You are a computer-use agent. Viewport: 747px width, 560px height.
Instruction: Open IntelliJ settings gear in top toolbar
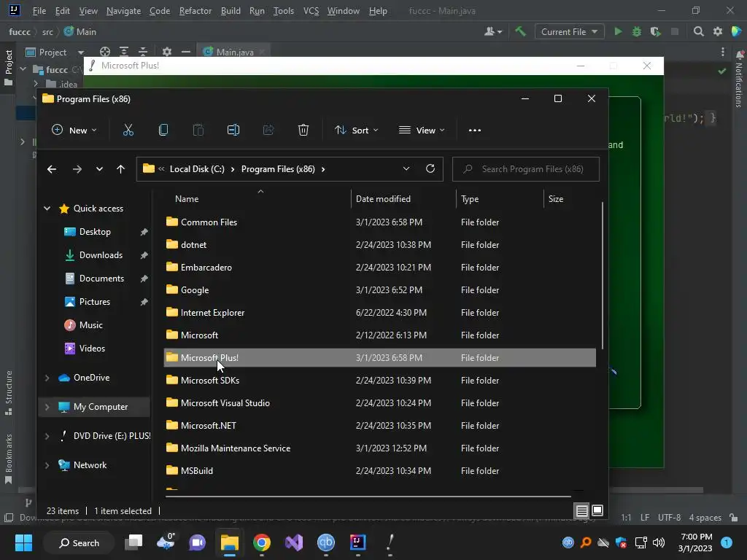pyautogui.click(x=718, y=31)
